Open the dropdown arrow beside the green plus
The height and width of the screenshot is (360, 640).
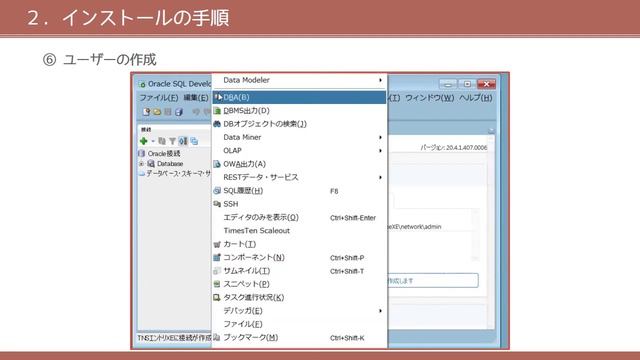point(153,141)
